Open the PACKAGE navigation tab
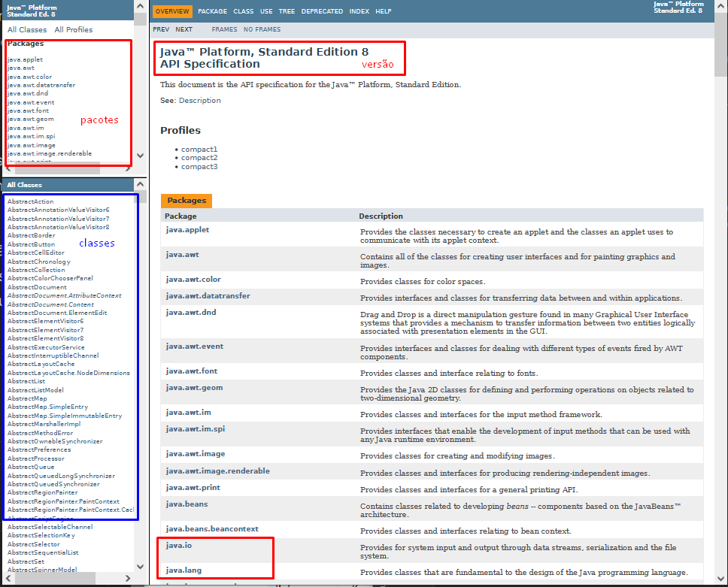The width and height of the screenshot is (728, 587). pyautogui.click(x=213, y=11)
